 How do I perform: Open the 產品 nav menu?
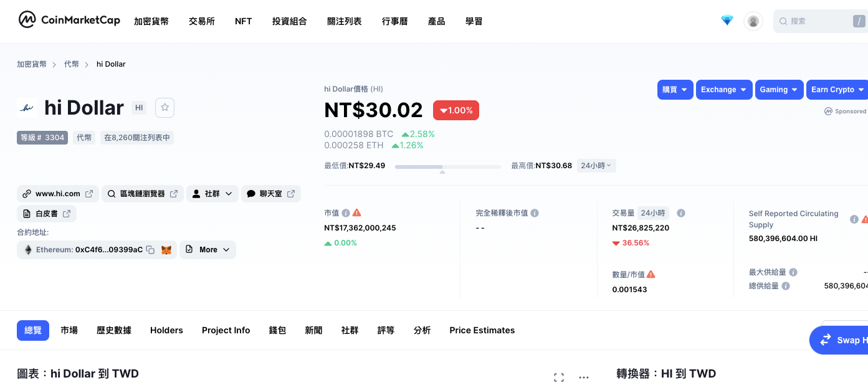tap(437, 21)
